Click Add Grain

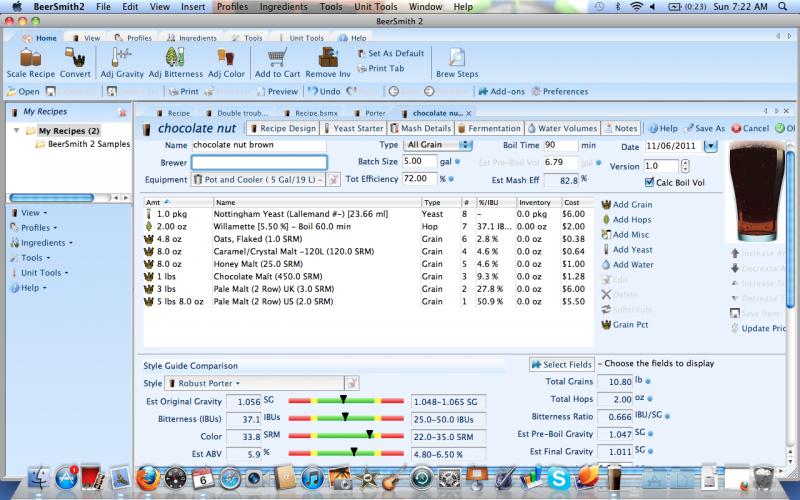click(x=627, y=205)
